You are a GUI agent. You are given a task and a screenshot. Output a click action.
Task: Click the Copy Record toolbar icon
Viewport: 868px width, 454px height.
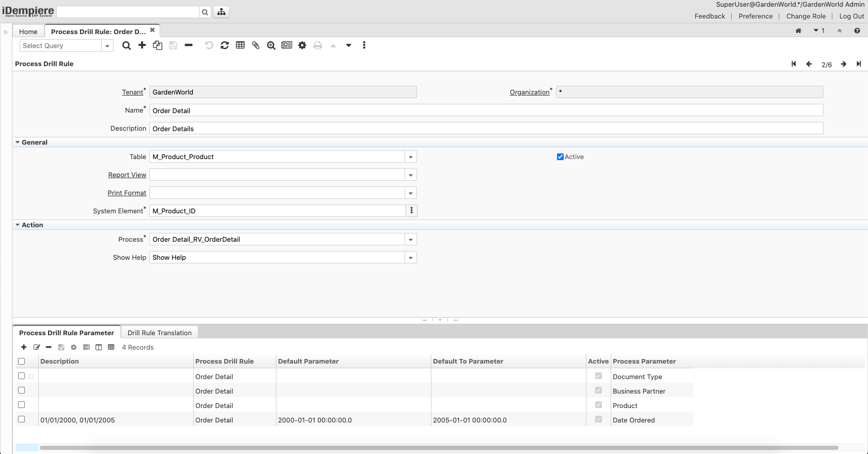click(x=158, y=45)
